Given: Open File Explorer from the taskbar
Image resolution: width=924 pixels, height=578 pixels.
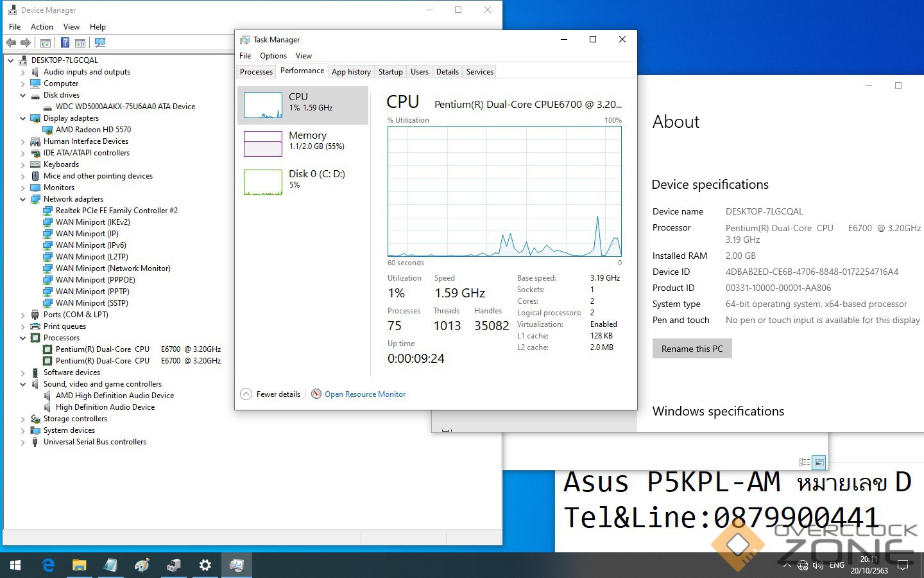Looking at the screenshot, I should [x=79, y=565].
